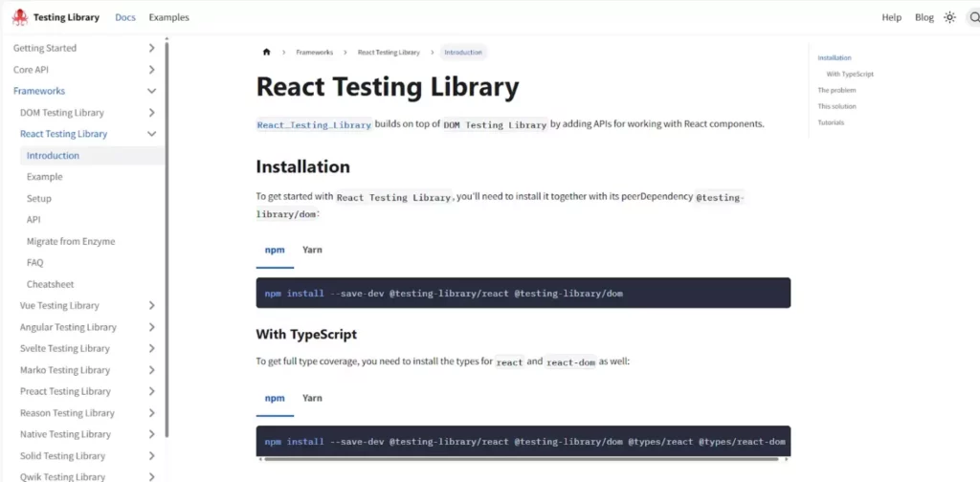Image resolution: width=980 pixels, height=482 pixels.
Task: Select npm tab under Installation
Action: click(275, 250)
